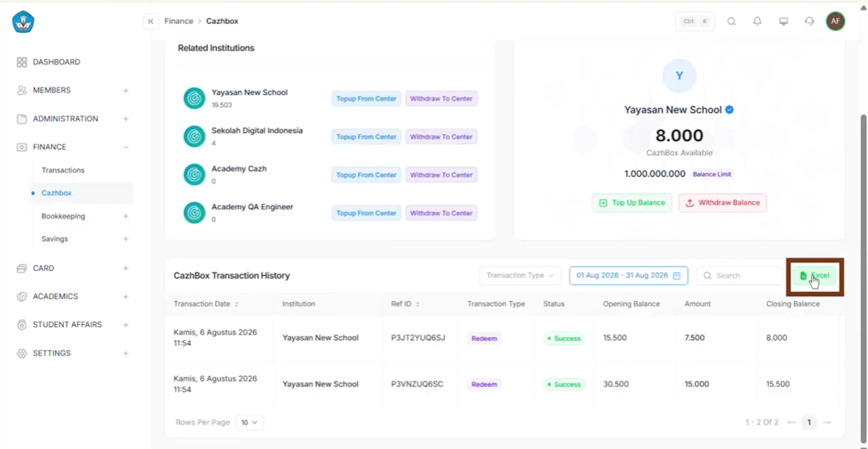Open Transactions under Finance
Screen dimensions: 868x449
[63, 170]
